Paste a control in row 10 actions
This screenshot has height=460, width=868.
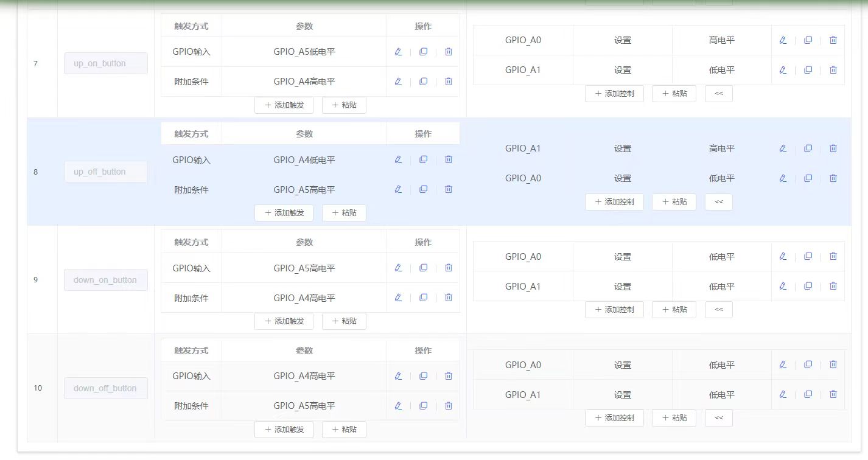(x=674, y=418)
